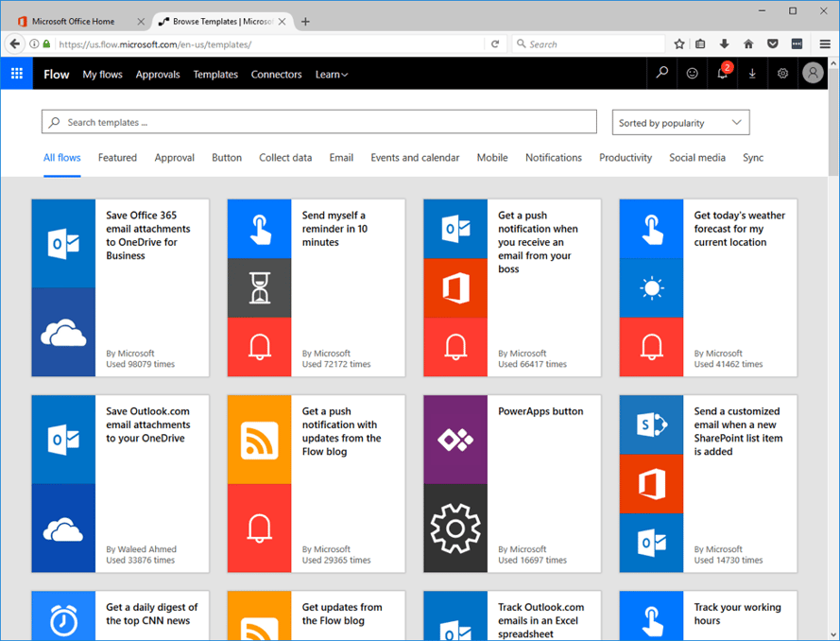Select the Sync category tab
This screenshot has width=840, height=641.
coord(753,158)
